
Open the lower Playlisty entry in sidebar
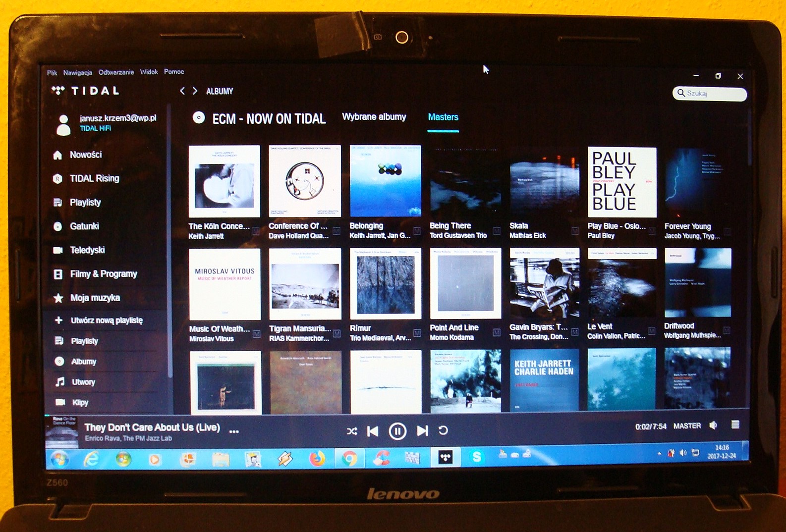76,341
